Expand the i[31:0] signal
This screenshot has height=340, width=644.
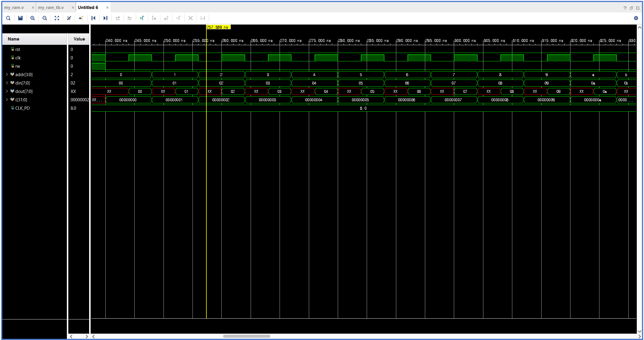7,100
